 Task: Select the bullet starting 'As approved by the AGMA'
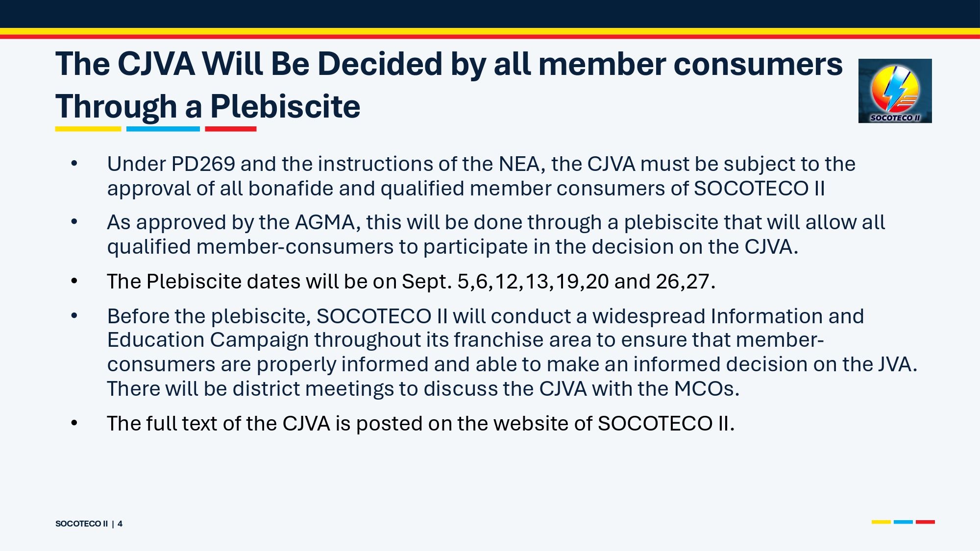[x=496, y=234]
